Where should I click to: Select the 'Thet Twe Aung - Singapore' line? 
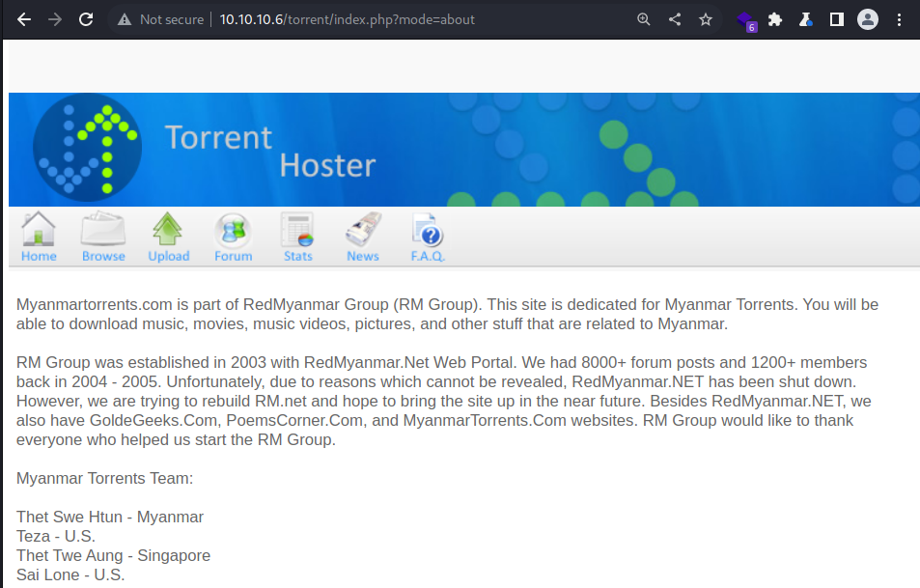click(x=113, y=556)
